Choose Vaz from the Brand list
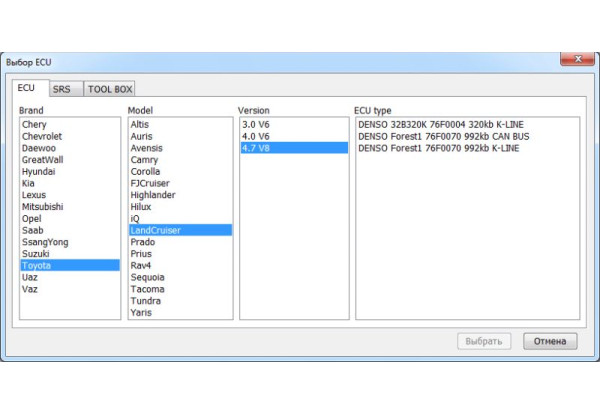Image resolution: width=600 pixels, height=414 pixels. click(x=30, y=289)
